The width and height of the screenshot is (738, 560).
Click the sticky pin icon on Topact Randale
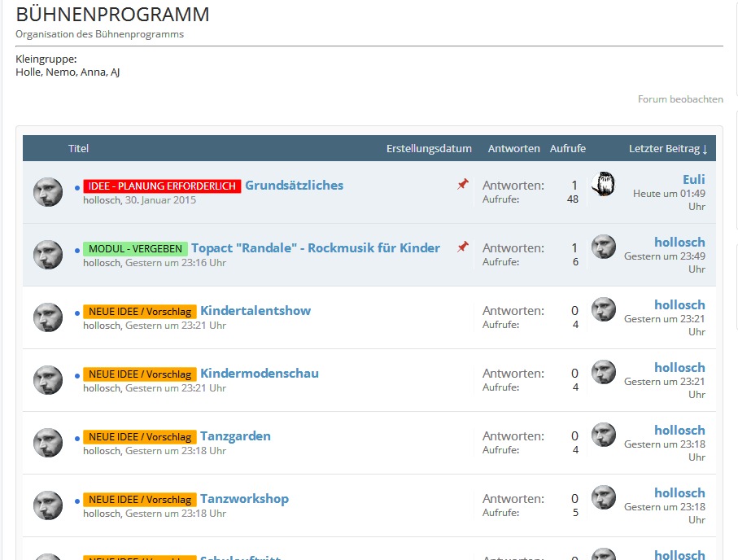463,247
